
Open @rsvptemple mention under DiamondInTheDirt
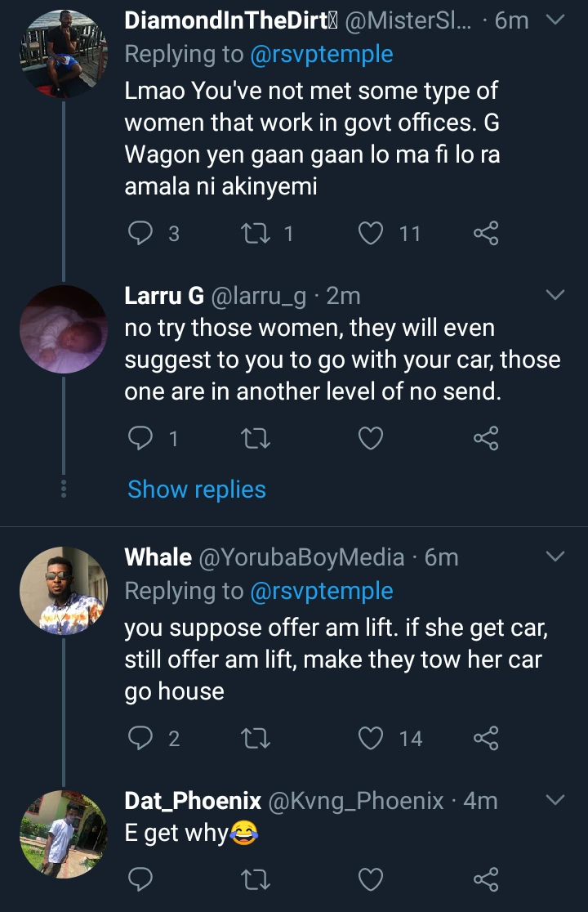coord(322,55)
